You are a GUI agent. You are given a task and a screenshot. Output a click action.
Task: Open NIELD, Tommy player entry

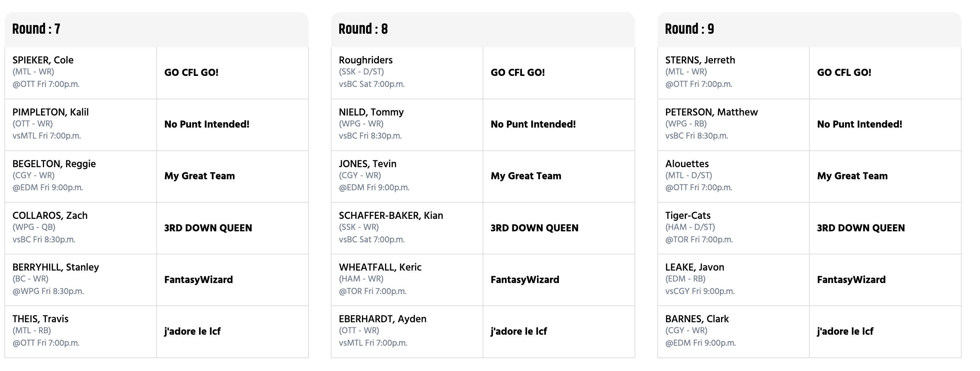tap(371, 112)
